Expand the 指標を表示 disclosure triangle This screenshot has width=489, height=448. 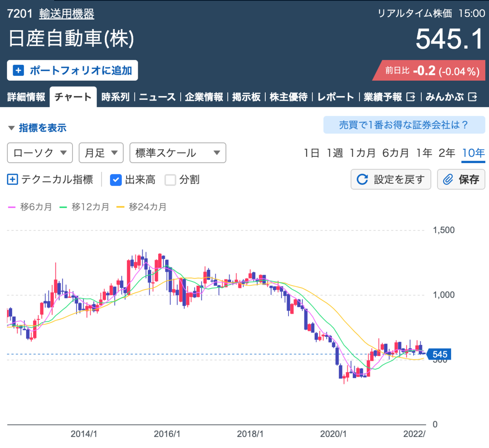pos(11,128)
